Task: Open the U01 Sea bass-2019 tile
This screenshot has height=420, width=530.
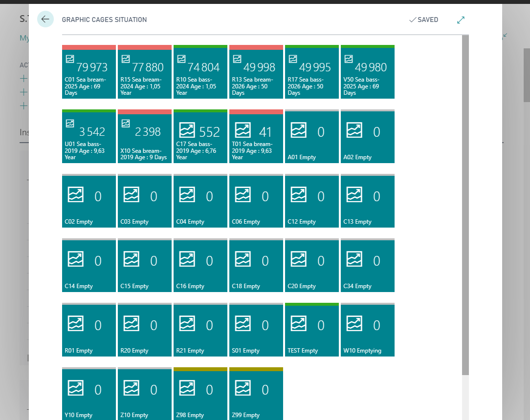Action: (x=89, y=139)
